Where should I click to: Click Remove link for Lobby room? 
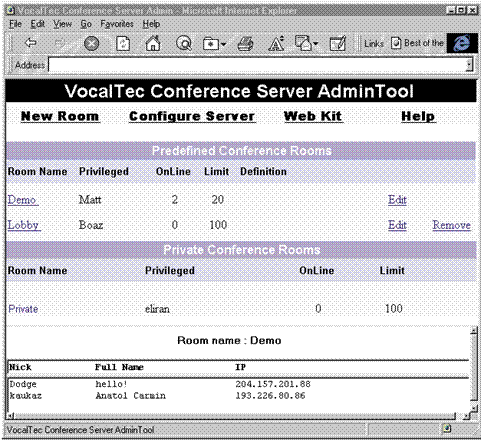[452, 225]
